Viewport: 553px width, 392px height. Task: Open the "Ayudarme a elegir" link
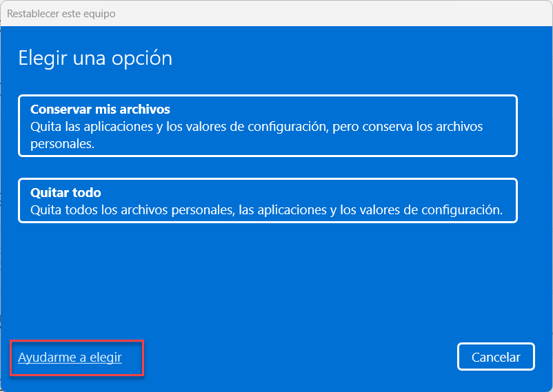coord(70,358)
